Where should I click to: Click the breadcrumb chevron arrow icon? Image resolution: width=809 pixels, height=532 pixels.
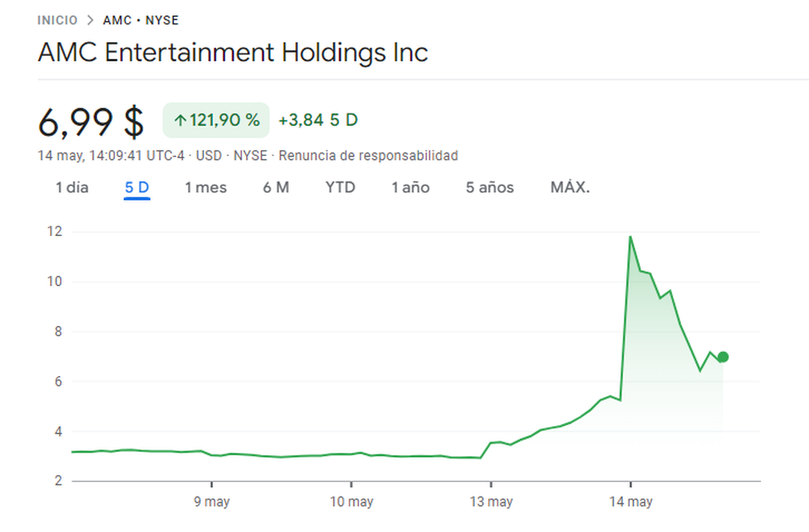pos(91,20)
